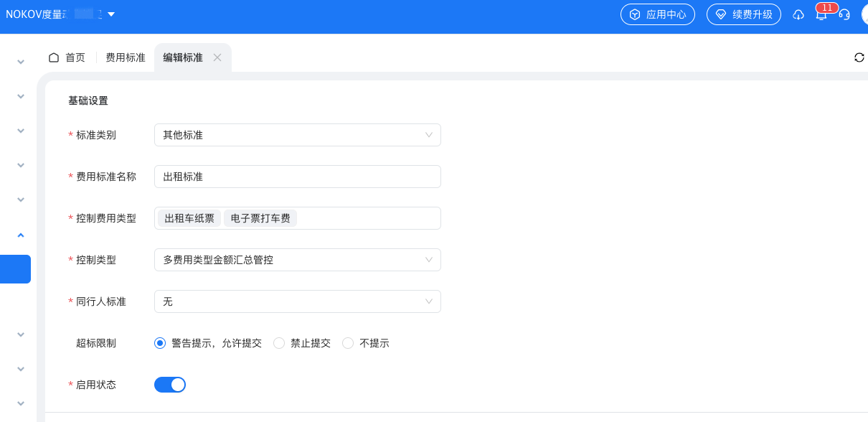The image size is (868, 422).
Task: Refresh the page using the refresh icon
Action: pyautogui.click(x=859, y=57)
